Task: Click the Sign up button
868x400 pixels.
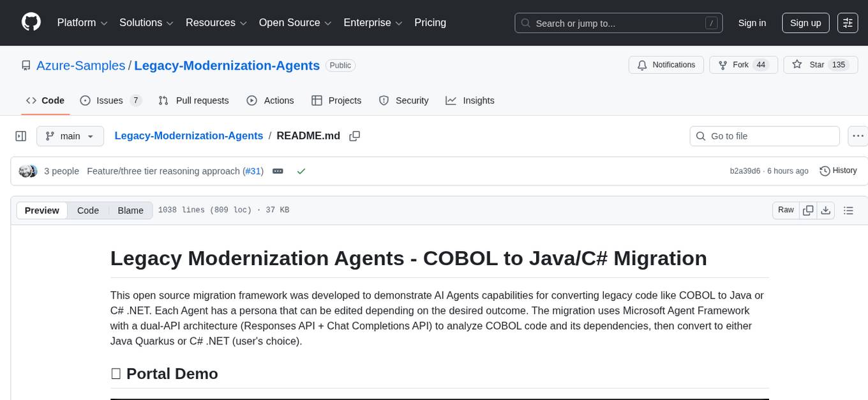Action: [805, 23]
